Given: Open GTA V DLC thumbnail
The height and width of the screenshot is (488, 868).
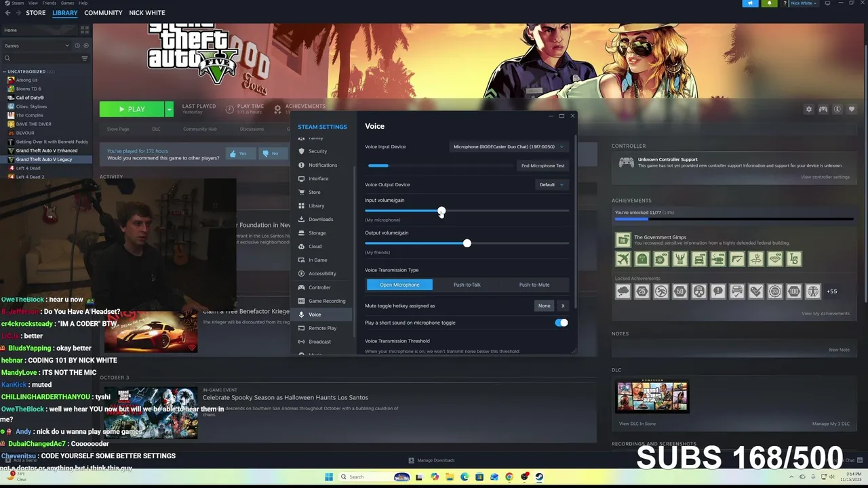Looking at the screenshot, I should [x=652, y=397].
